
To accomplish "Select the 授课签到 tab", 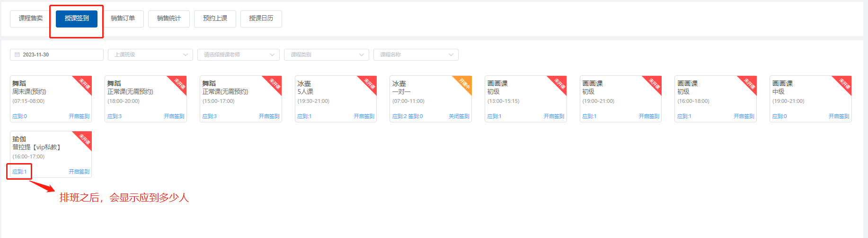I will pyautogui.click(x=77, y=18).
